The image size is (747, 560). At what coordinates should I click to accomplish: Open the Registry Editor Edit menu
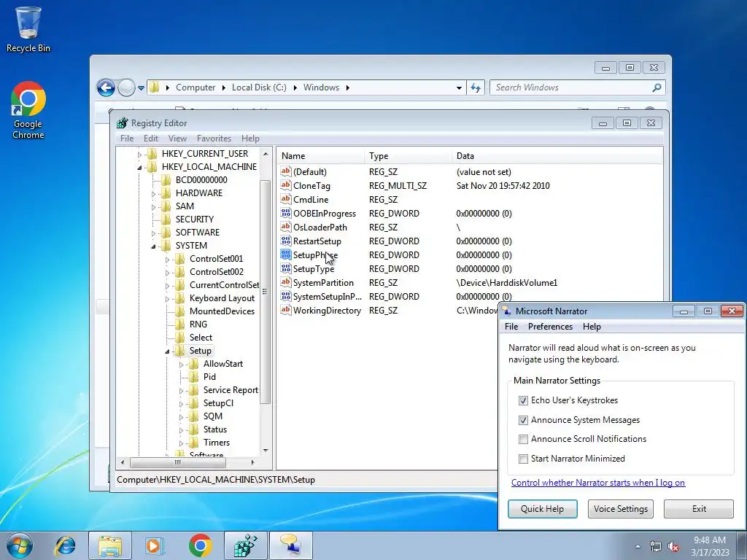[x=150, y=138]
